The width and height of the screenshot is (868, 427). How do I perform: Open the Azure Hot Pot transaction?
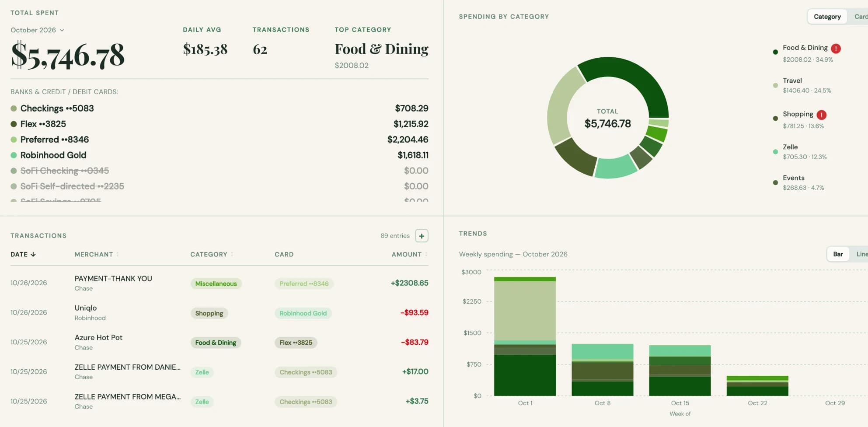[220, 342]
